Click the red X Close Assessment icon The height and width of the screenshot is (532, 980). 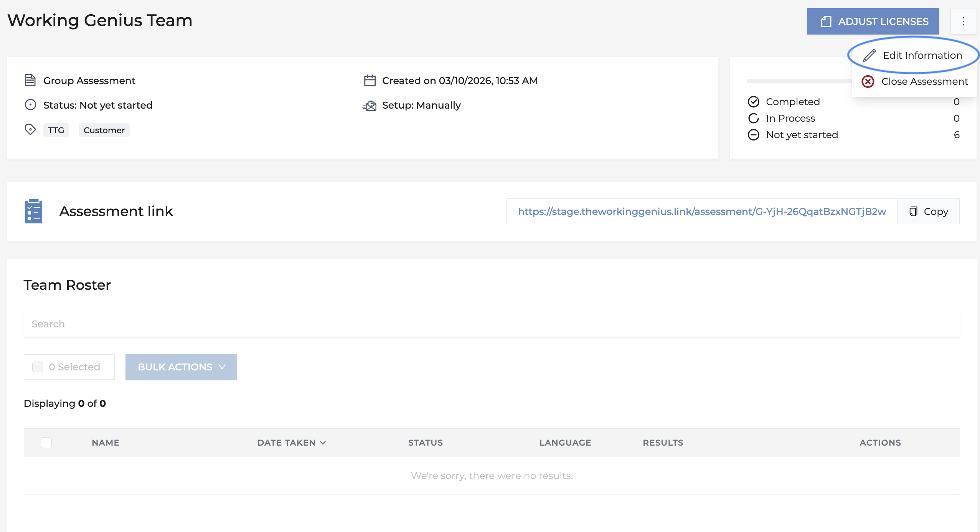pyautogui.click(x=868, y=81)
